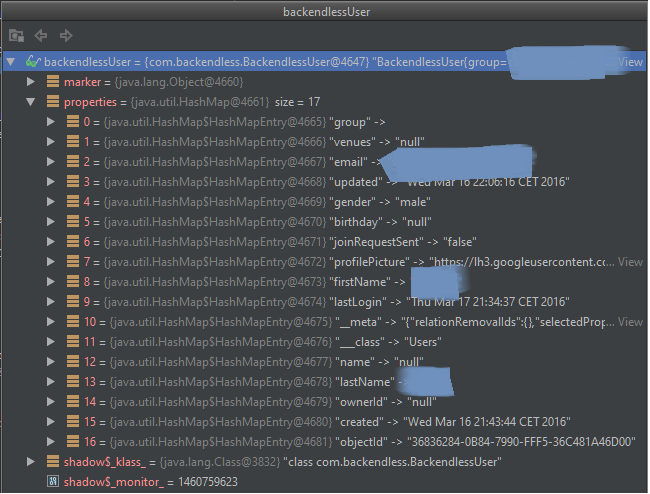Expand entry 1 "venues"
The height and width of the screenshot is (494, 650).
pyautogui.click(x=51, y=142)
